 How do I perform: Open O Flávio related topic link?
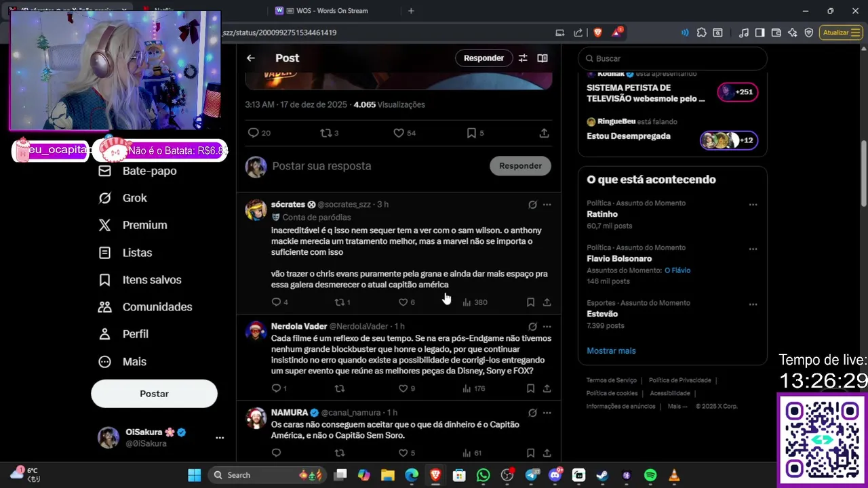tap(677, 270)
